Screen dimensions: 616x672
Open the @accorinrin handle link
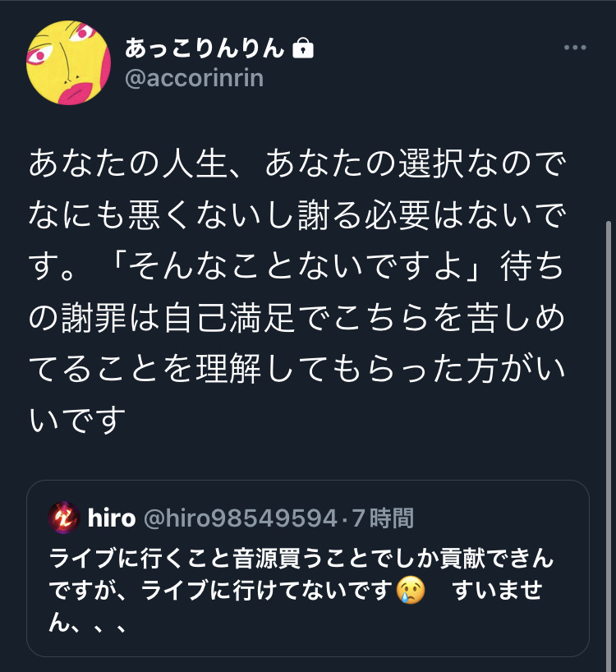[194, 78]
